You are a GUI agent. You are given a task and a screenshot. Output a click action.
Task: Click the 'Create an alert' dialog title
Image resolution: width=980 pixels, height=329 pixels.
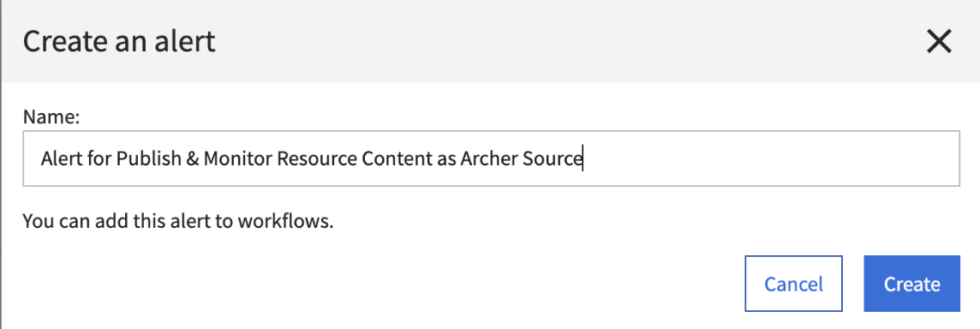[119, 42]
